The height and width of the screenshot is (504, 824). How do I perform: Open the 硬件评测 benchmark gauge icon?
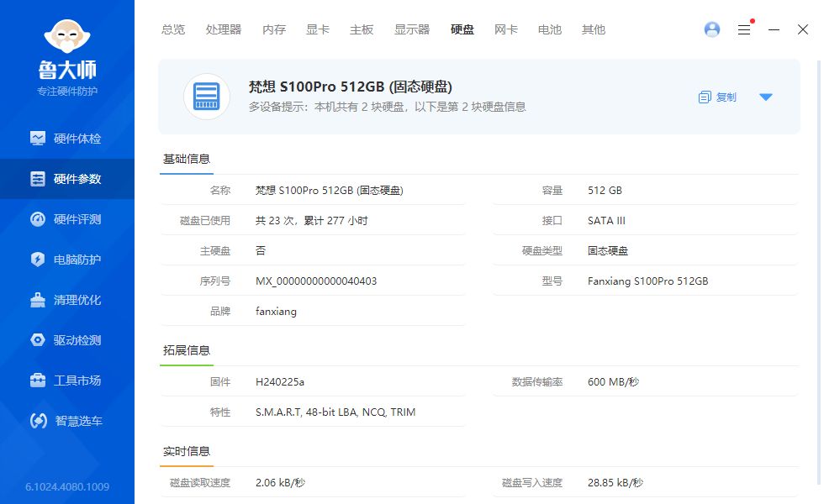click(38, 219)
